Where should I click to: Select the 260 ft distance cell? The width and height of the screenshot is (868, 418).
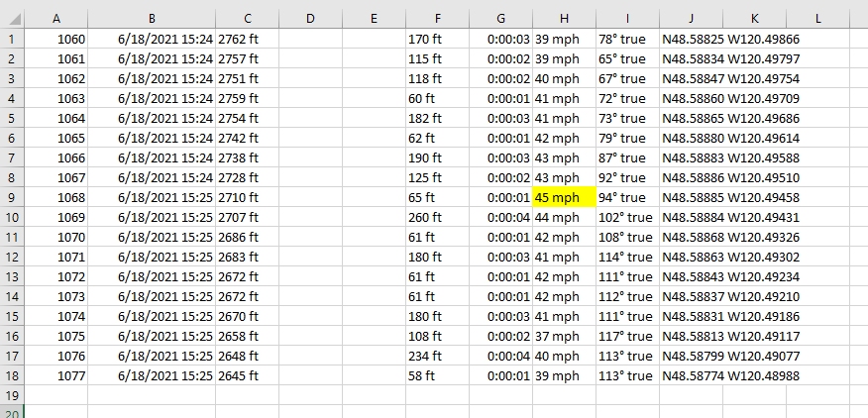point(437,217)
